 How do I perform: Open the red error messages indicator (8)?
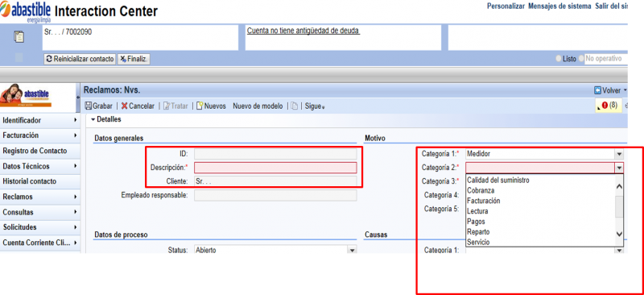(x=608, y=106)
